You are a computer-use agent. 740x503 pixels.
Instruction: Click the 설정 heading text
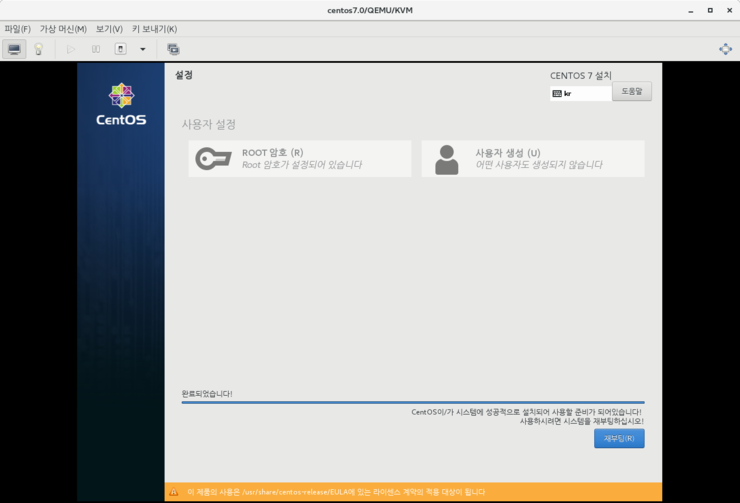click(184, 75)
